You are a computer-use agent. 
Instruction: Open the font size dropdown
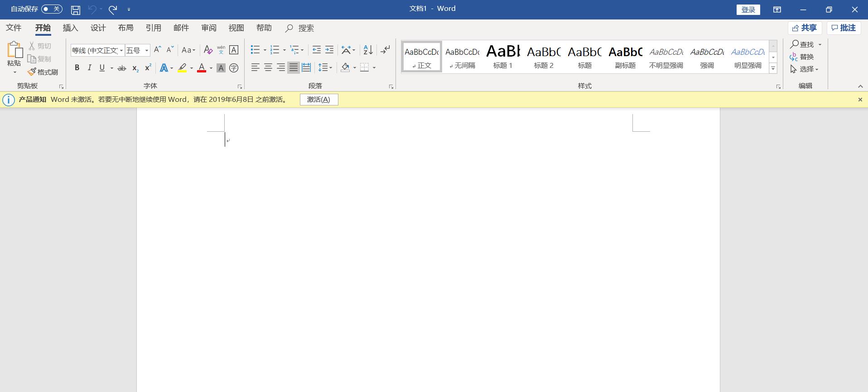(147, 50)
